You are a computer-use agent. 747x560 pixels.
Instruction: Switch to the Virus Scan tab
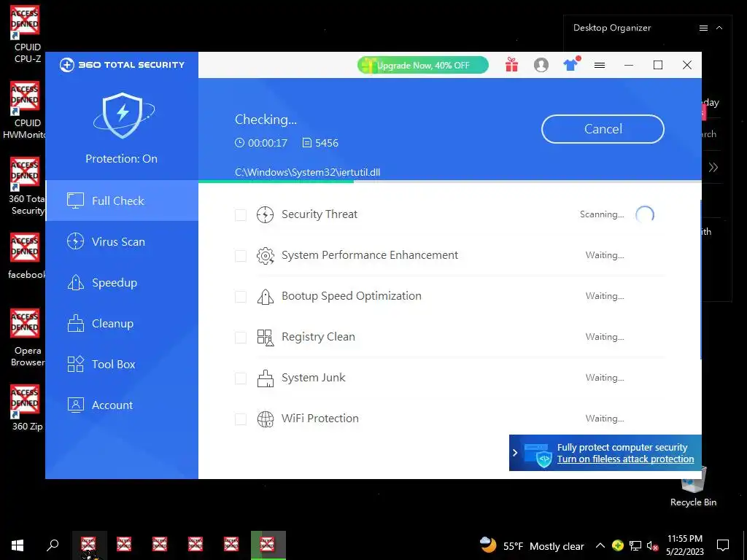point(122,242)
